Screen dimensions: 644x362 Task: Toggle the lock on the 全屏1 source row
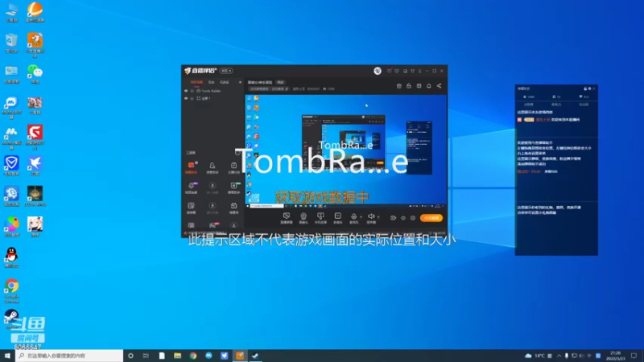pyautogui.click(x=192, y=98)
